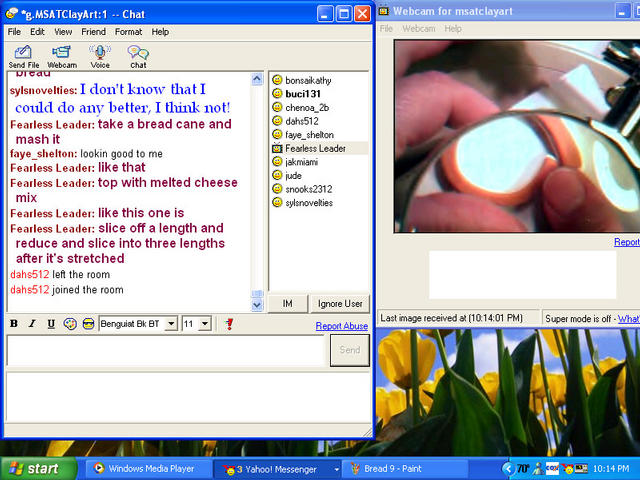Open the View menu

pos(63,32)
